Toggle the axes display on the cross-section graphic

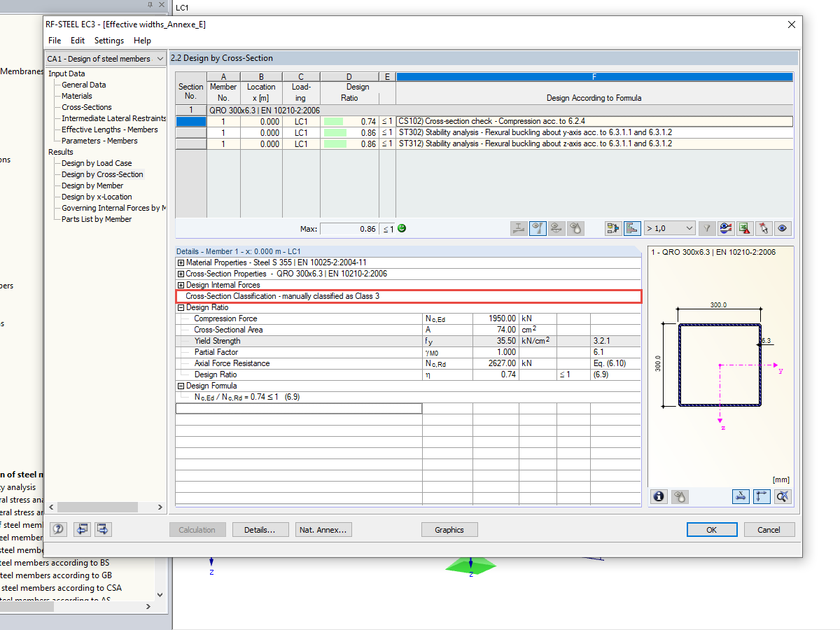(762, 496)
